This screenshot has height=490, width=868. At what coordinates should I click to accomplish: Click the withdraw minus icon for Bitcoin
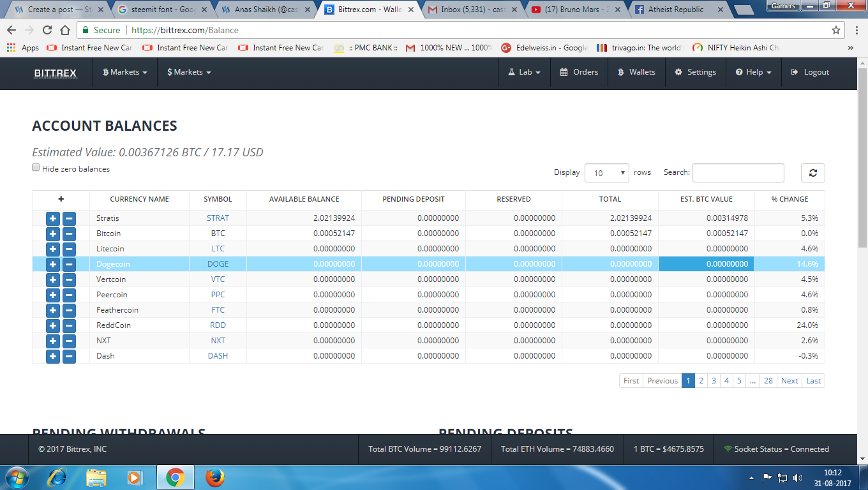coord(69,234)
